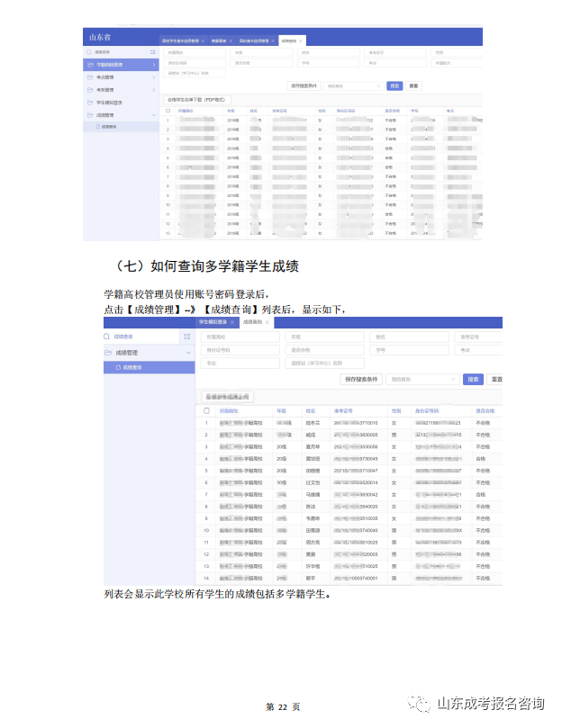This screenshot has height=728, width=562.
Task: Click 所属高校 input in second screenshot
Action: (x=240, y=337)
